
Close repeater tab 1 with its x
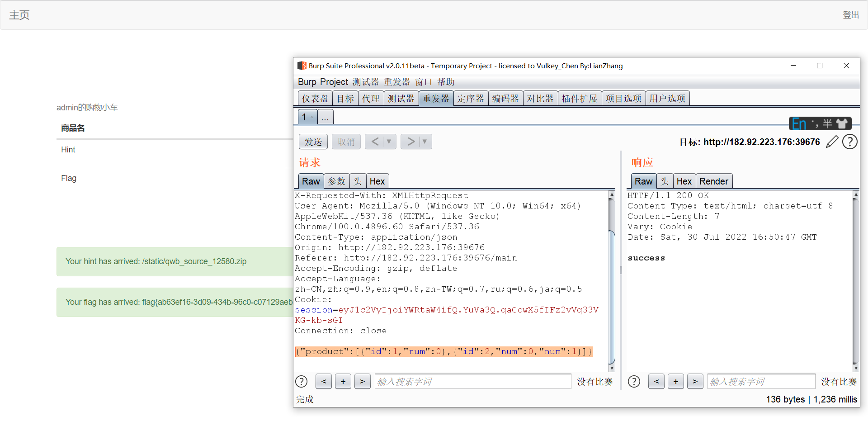coord(311,117)
